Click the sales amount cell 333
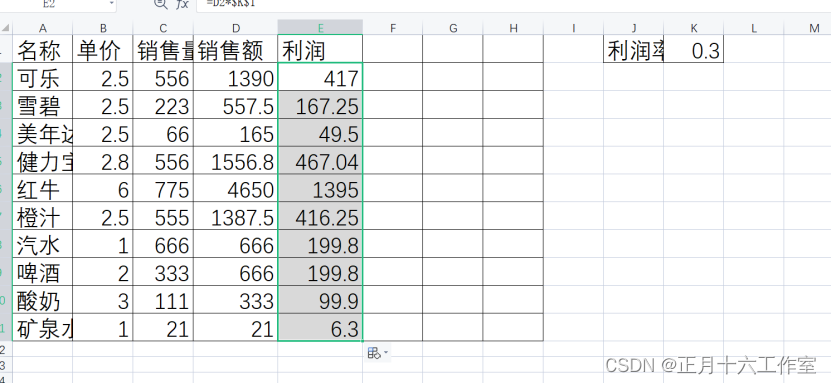This screenshot has width=831, height=384. [236, 300]
